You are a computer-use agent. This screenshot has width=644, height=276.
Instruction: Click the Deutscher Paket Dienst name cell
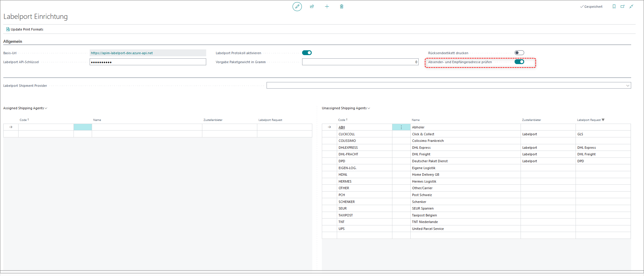466,161
